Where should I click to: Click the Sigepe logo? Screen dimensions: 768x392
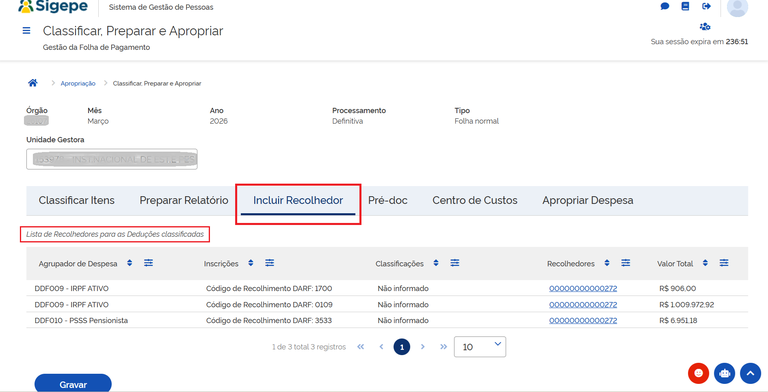(x=53, y=6)
